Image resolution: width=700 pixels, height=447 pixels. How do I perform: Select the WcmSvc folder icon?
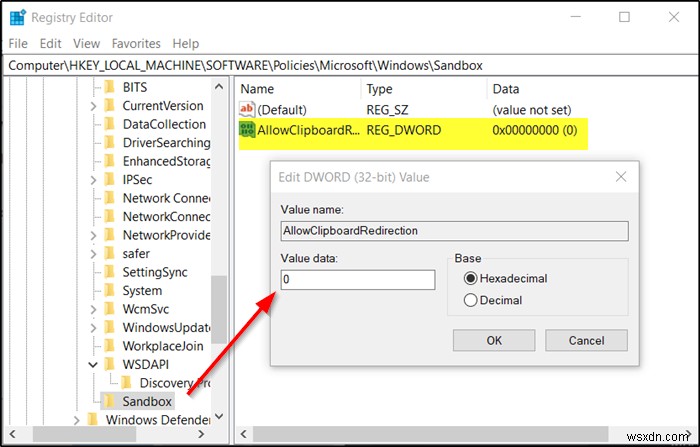[x=109, y=309]
